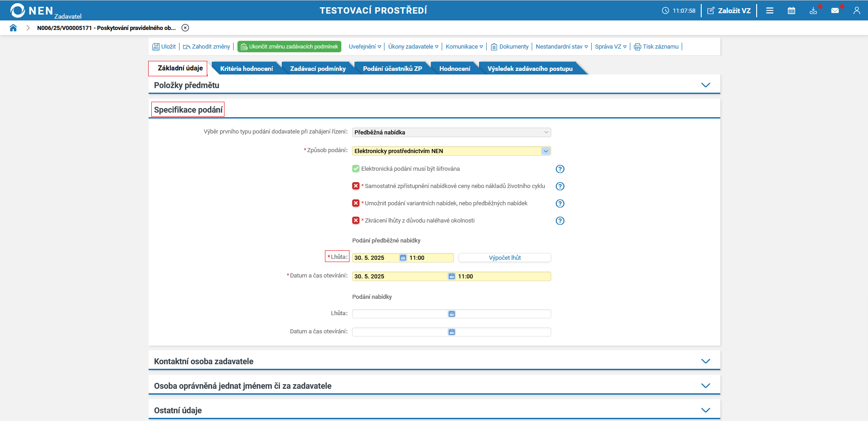The height and width of the screenshot is (421, 868).
Task: Open the Úkony zadavatele menu
Action: (413, 46)
